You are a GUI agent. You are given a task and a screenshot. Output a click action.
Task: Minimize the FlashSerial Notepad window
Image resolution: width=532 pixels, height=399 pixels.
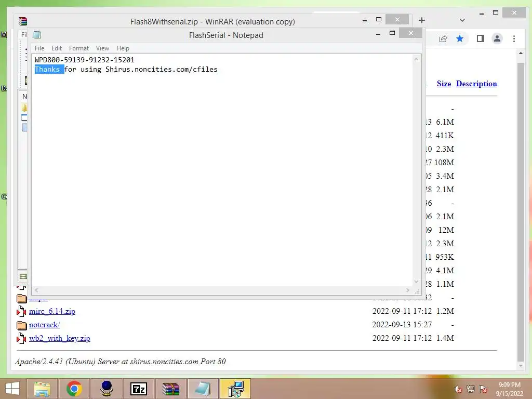[x=378, y=34]
